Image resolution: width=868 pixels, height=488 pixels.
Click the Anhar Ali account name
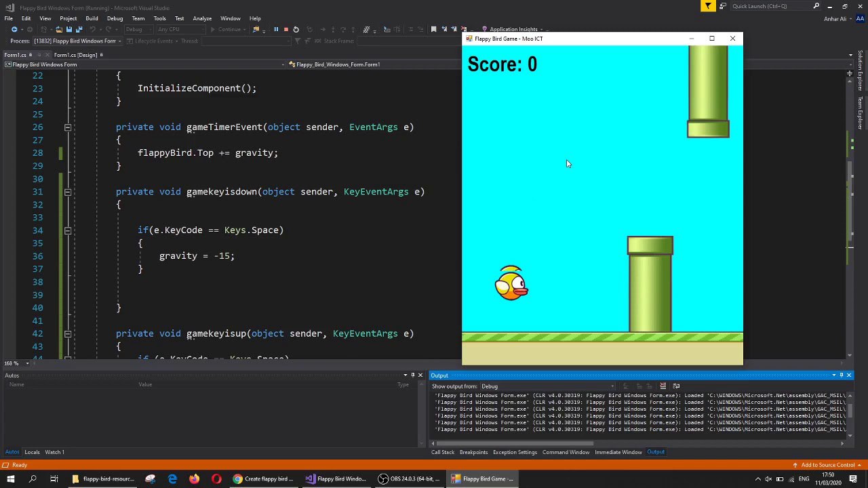[x=834, y=18]
